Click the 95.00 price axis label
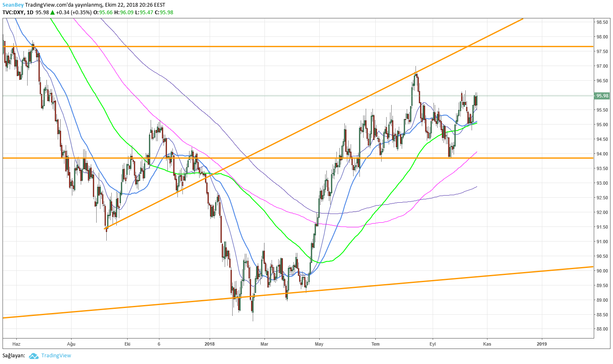This screenshot has height=364, width=613. click(602, 125)
